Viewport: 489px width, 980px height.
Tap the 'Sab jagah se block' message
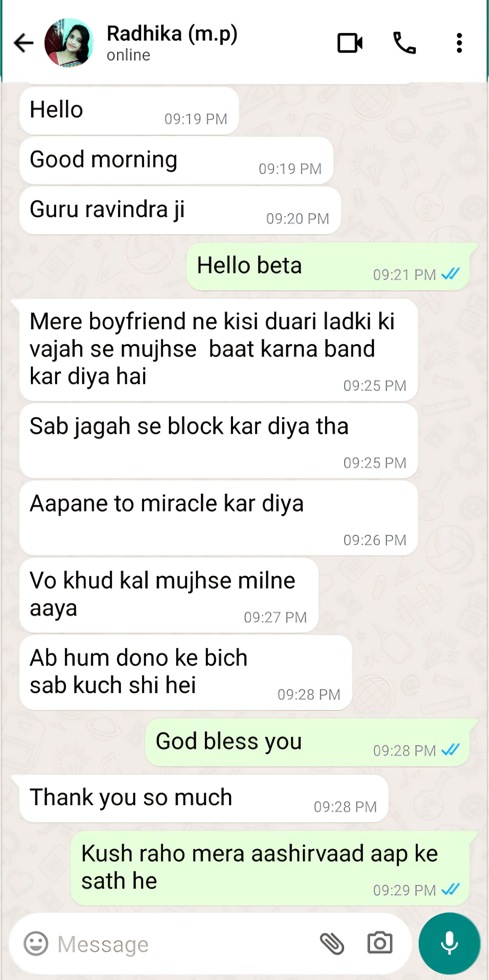pos(219,441)
